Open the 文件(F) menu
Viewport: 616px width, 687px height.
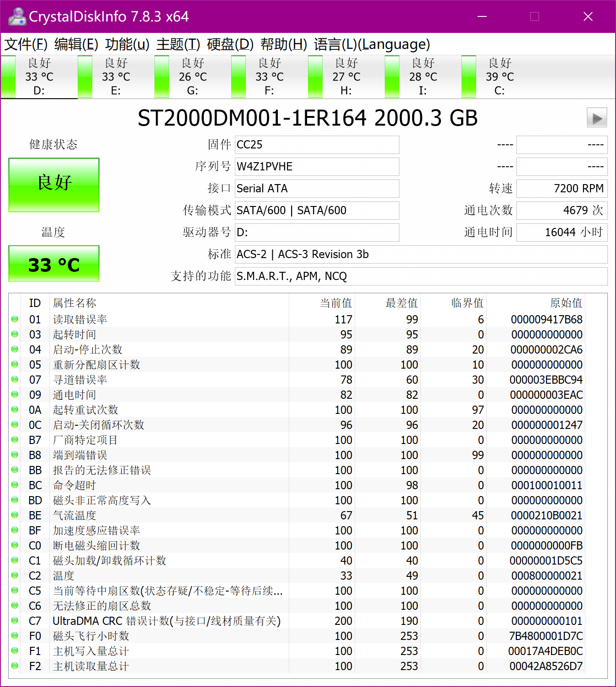26,44
